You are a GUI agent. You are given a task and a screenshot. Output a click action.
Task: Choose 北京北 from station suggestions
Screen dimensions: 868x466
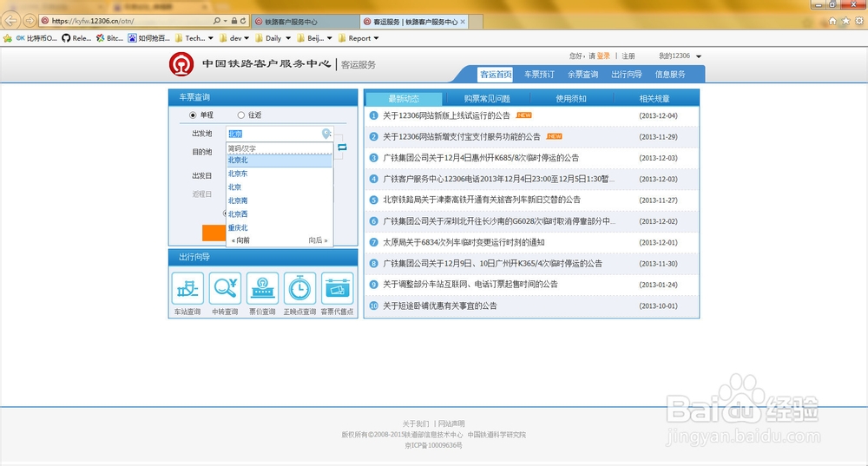point(279,160)
